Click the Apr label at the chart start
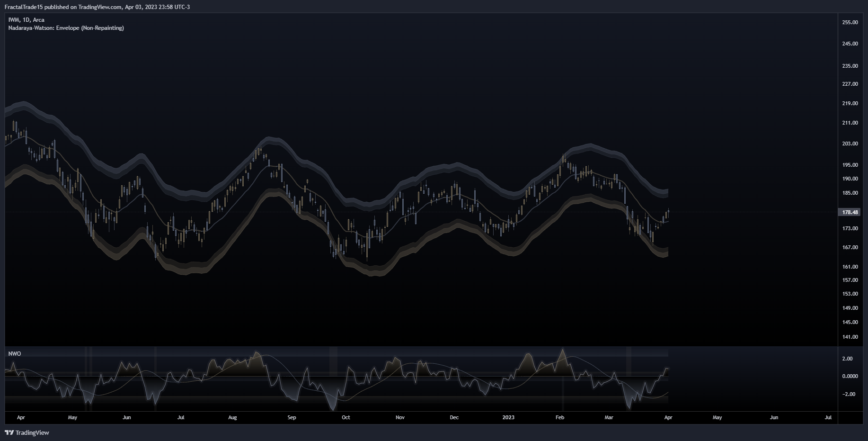Image resolution: width=868 pixels, height=441 pixels. [21, 417]
